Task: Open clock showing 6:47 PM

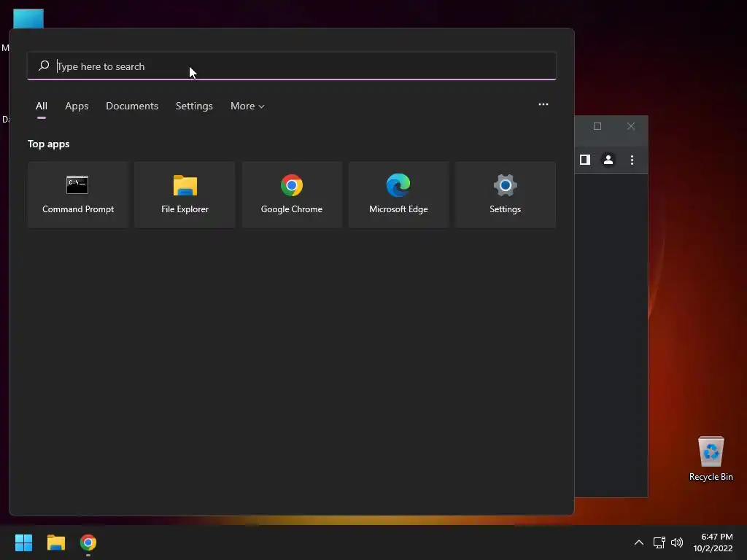Action: pyautogui.click(x=713, y=542)
